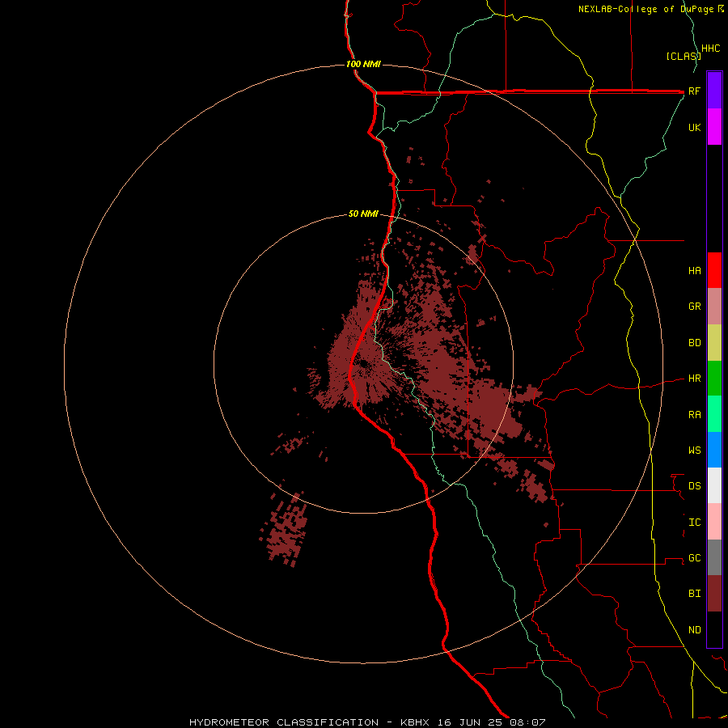Image resolution: width=728 pixels, height=728 pixels.
Task: Click the 'HA' legend label
Action: tap(694, 270)
